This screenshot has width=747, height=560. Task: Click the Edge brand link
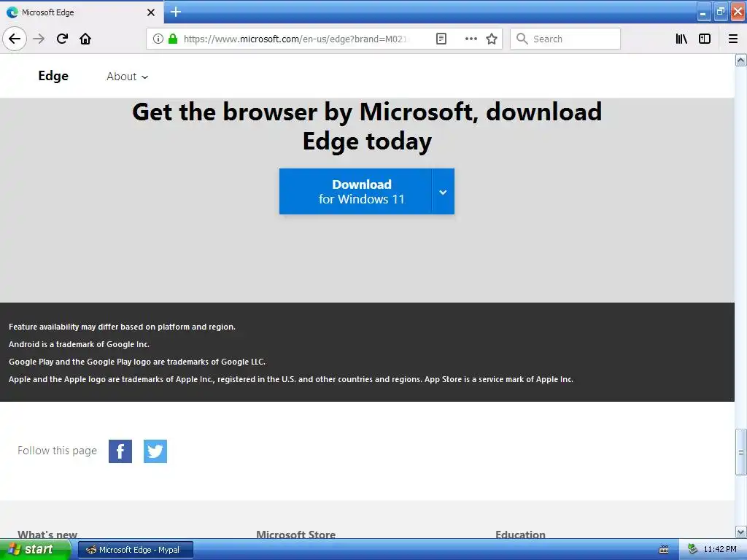click(53, 76)
